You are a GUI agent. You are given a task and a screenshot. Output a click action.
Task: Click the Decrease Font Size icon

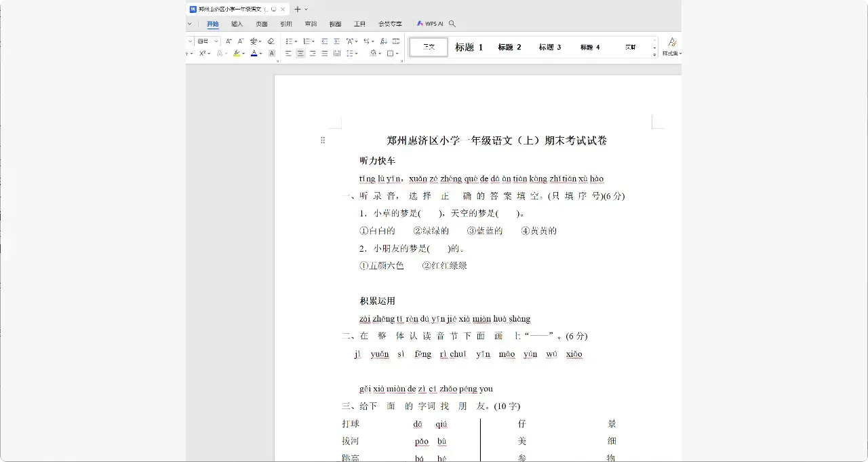[x=240, y=41]
